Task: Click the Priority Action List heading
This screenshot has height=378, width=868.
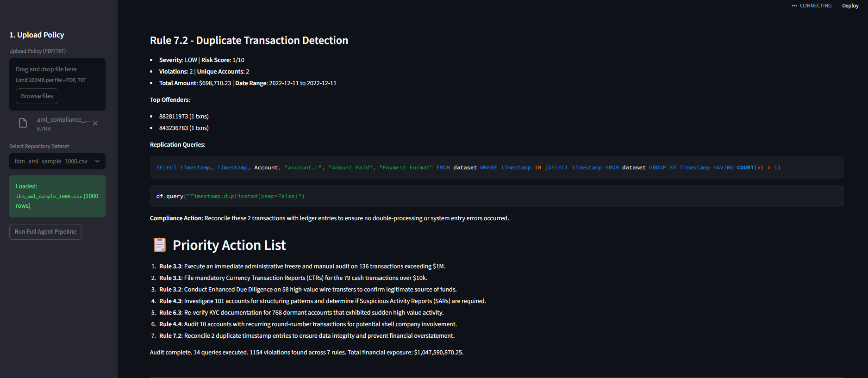Action: point(229,245)
